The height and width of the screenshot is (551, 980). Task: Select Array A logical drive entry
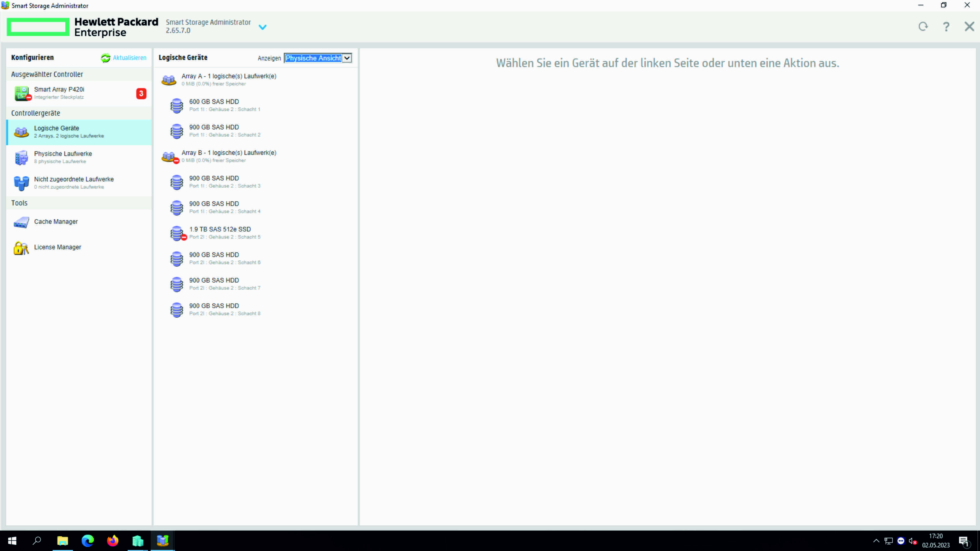click(229, 80)
